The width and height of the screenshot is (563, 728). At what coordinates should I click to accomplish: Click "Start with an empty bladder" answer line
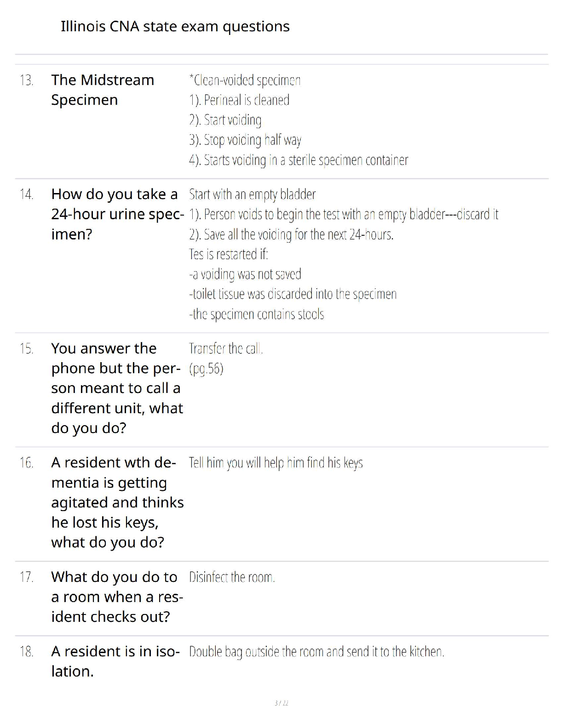pyautogui.click(x=252, y=194)
